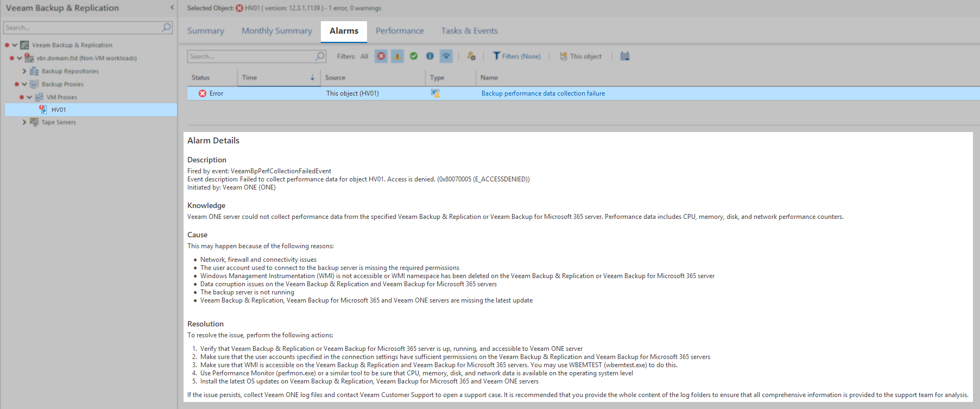This screenshot has height=409, width=980.
Task: Open the Tasks & Events tab
Action: click(x=469, y=31)
